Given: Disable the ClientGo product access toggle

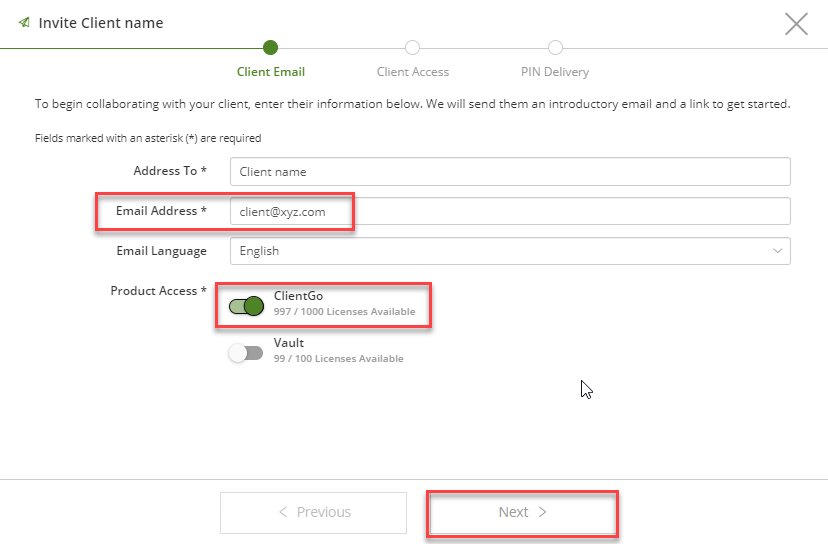Looking at the screenshot, I should pos(246,306).
